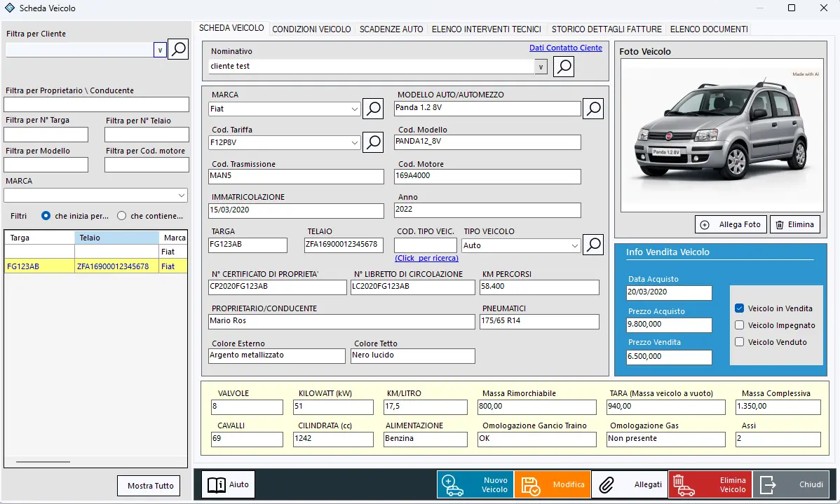Image resolution: width=840 pixels, height=504 pixels.
Task: Click ZFA16900012345678 cell in list
Action: pyautogui.click(x=117, y=266)
